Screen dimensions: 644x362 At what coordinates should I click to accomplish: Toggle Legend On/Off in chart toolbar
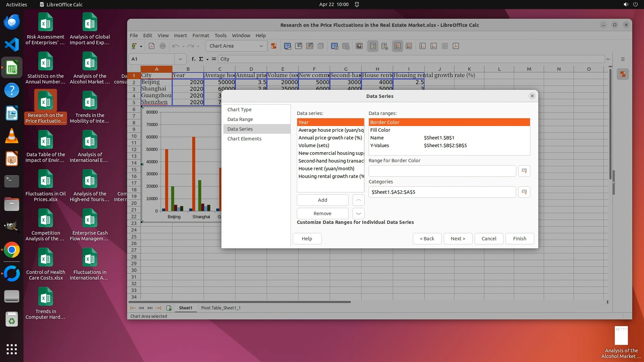pos(373,46)
